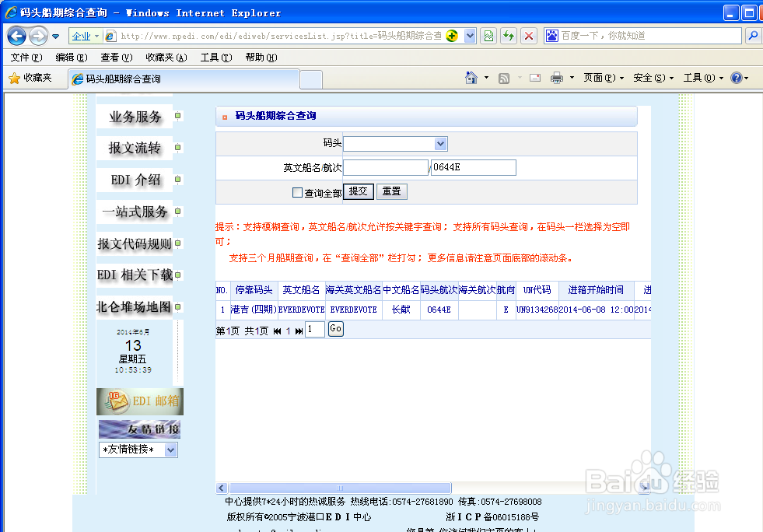Click the green Refresh arrows icon
763x532 pixels.
tap(509, 36)
